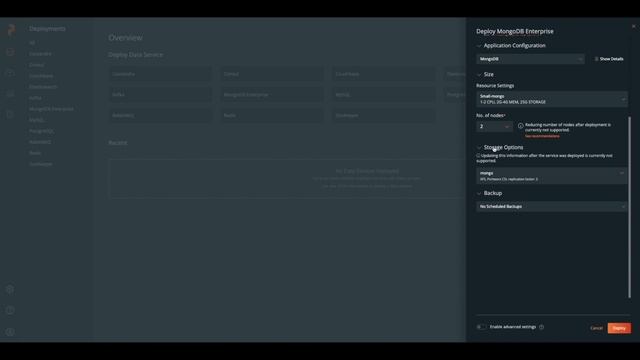Click the settings gear icon in left rail
Viewport: 640px width, 360px height.
(x=10, y=289)
